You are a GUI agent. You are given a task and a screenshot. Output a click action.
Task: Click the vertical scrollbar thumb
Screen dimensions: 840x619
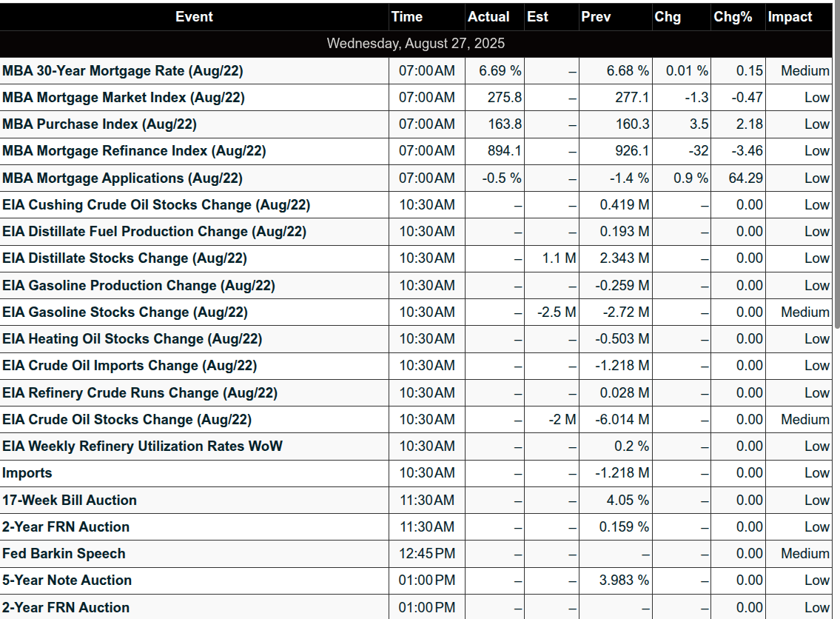pyautogui.click(x=837, y=164)
